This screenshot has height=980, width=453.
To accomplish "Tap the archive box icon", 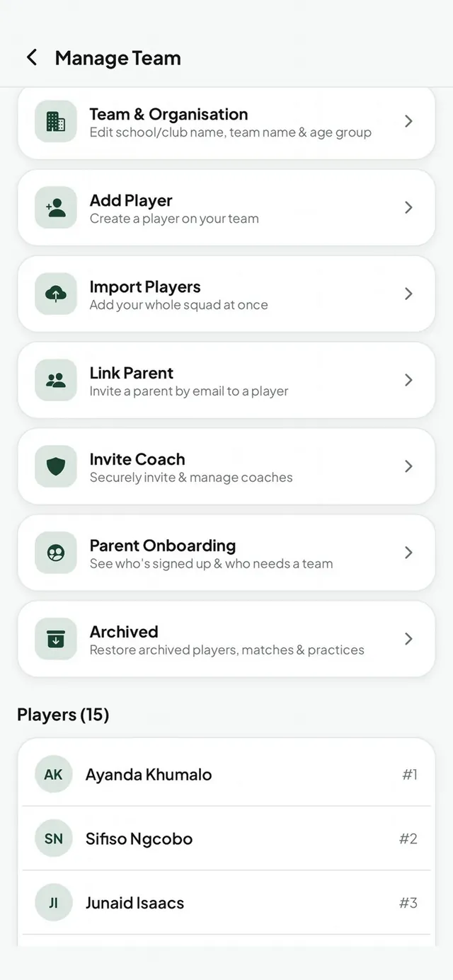I will [x=56, y=639].
